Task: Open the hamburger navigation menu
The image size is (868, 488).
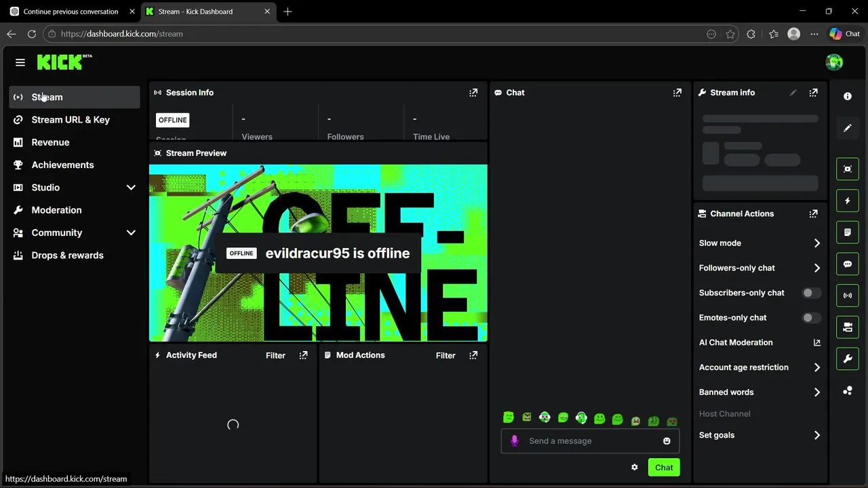Action: [x=20, y=62]
